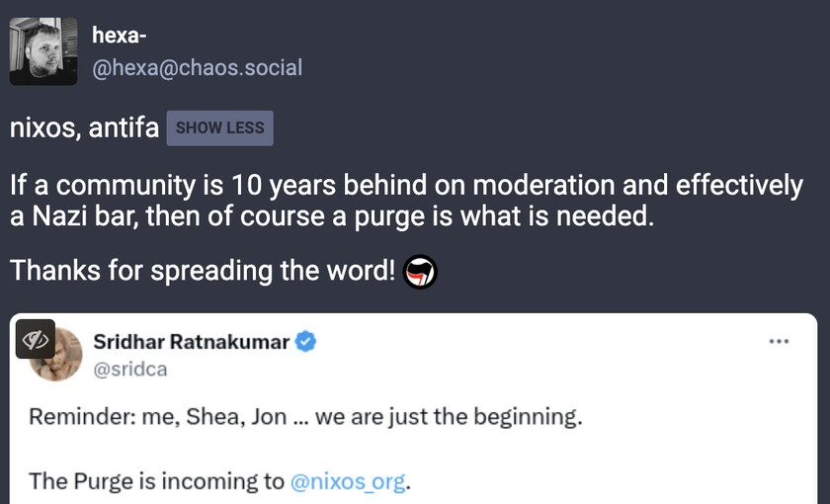Image resolution: width=830 pixels, height=504 pixels.
Task: Open the @nixos_org mention link
Action: pyautogui.click(x=348, y=481)
